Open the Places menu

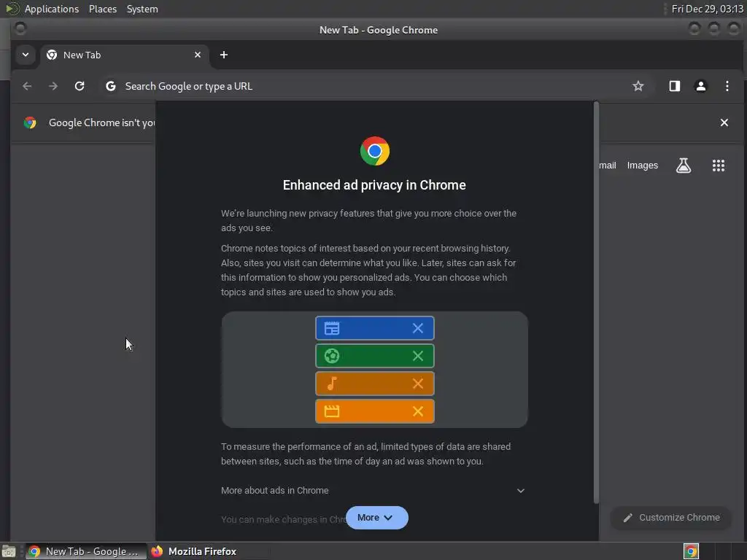[103, 9]
